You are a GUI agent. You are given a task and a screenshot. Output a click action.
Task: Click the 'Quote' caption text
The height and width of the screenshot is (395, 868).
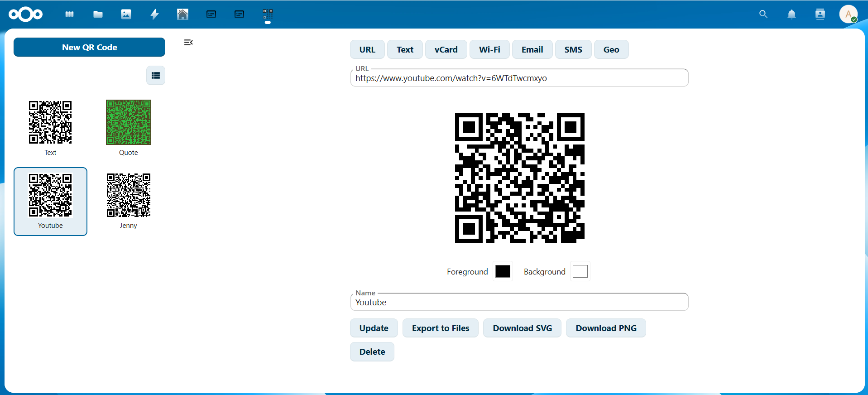[129, 153]
